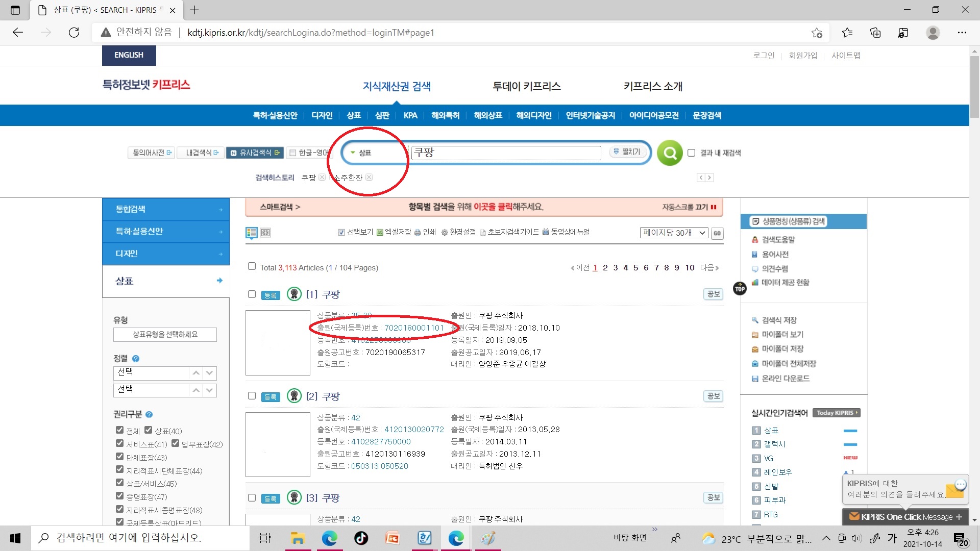Image resolution: width=980 pixels, height=551 pixels.
Task: Open 온라인 다운로드 disk icon link
Action: point(755,379)
